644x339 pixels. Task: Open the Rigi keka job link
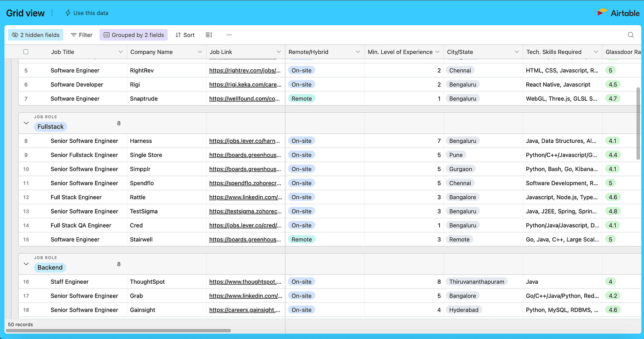(245, 84)
